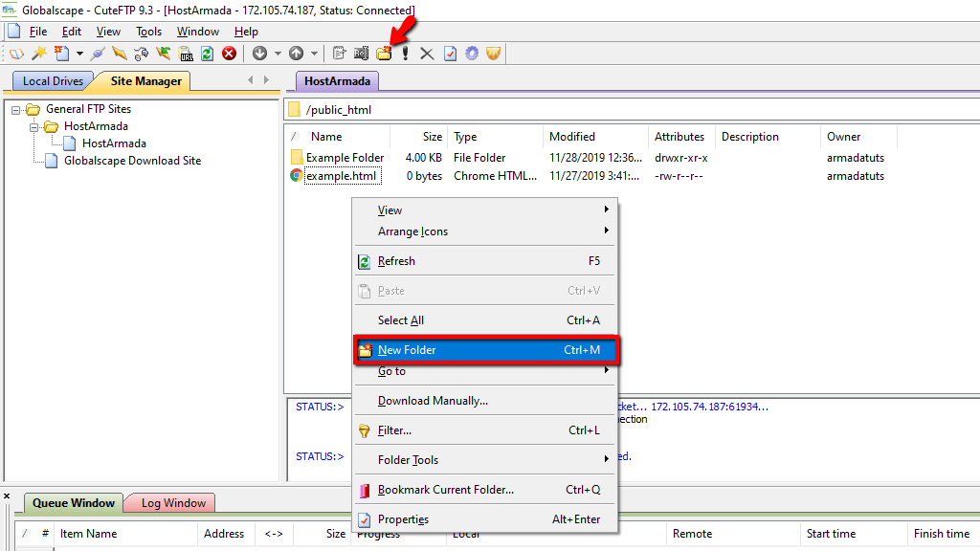
Task: Click the Execute exclamation mark icon
Action: click(405, 54)
